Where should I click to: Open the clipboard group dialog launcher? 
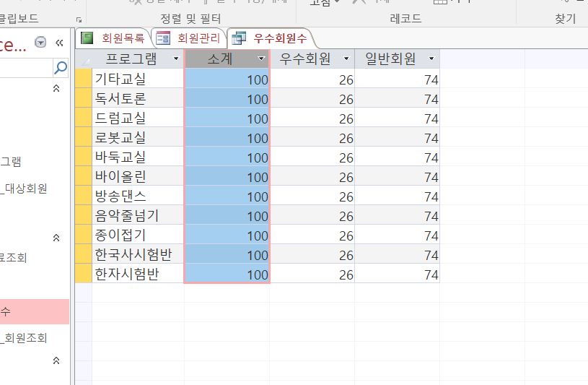(79, 19)
